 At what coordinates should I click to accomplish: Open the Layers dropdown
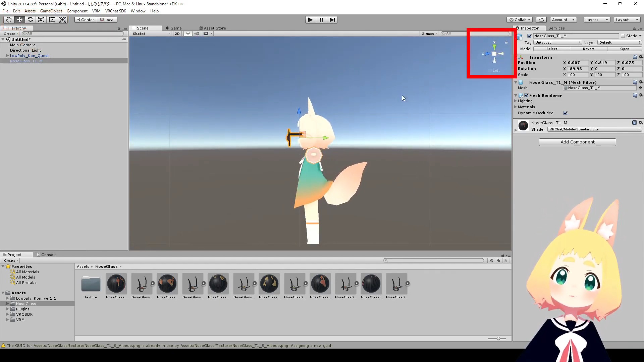(x=596, y=20)
